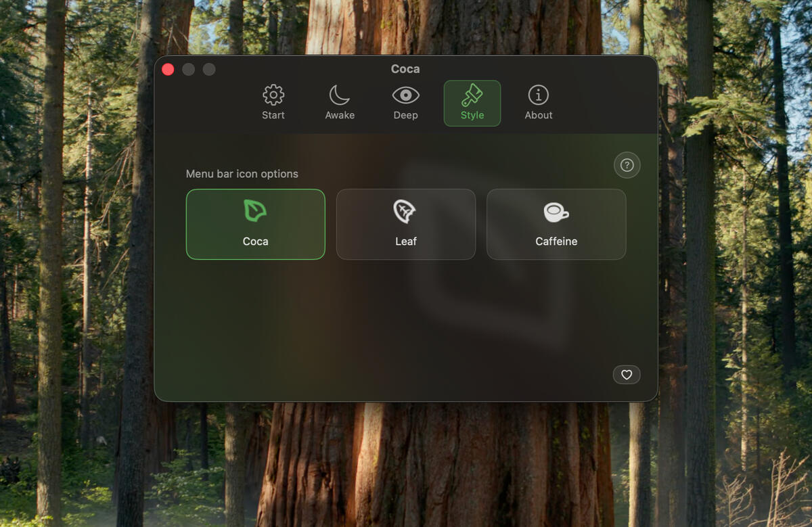Open the Start settings gear icon
The height and width of the screenshot is (527, 812).
coord(273,95)
